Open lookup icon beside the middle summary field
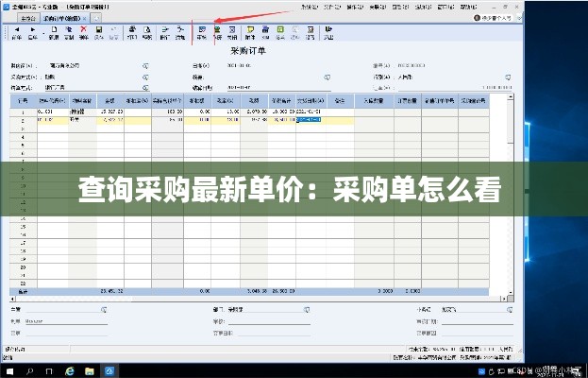 (x=328, y=77)
